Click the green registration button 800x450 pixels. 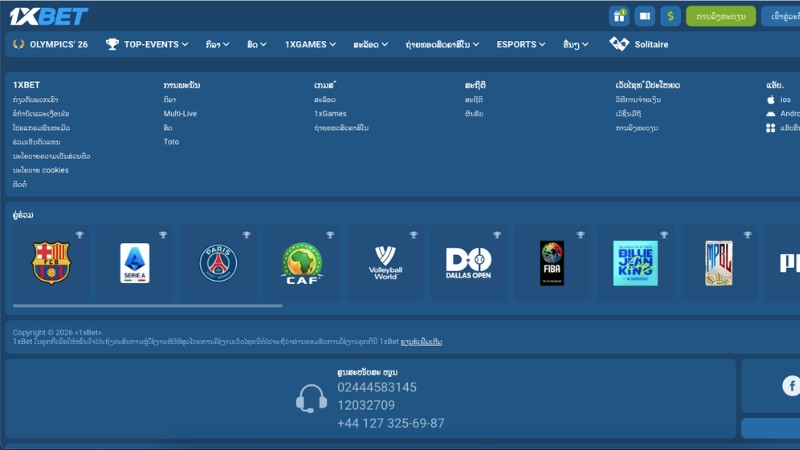pyautogui.click(x=720, y=16)
